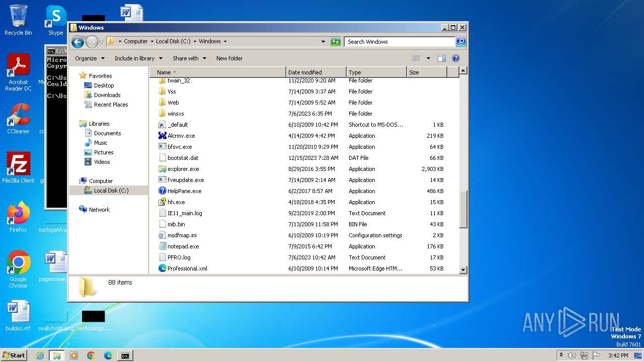Viewport: 644px width, 362px height.
Task: Sort by Size column header
Action: click(427, 72)
